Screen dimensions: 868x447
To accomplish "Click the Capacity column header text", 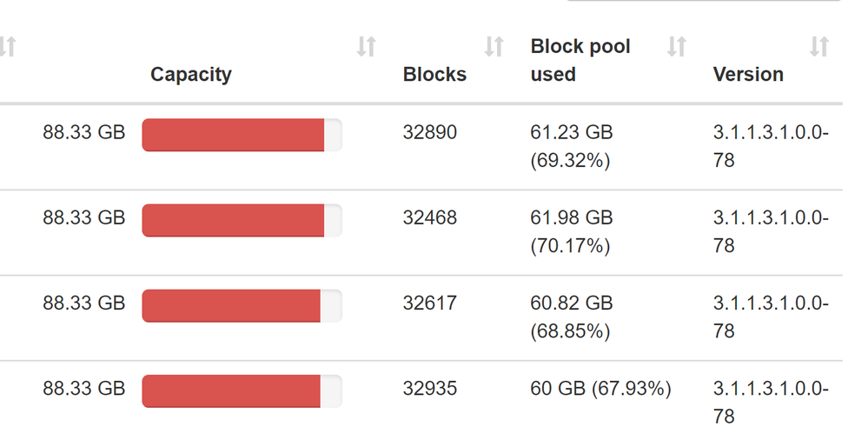I will click(191, 75).
